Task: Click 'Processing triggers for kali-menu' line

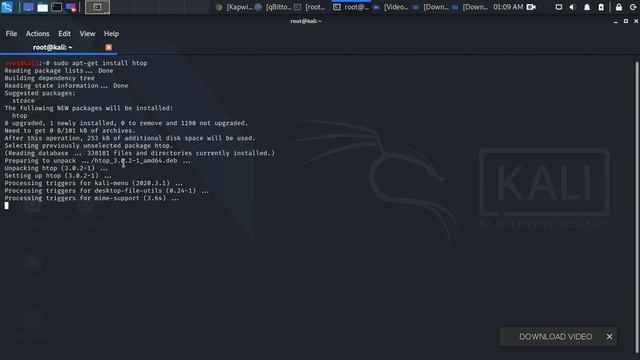Action: 93,183
